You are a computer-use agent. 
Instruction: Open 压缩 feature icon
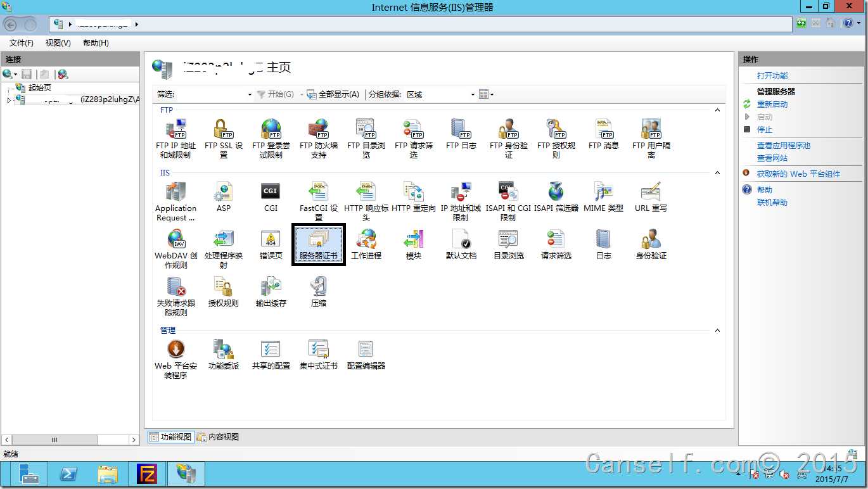point(319,291)
